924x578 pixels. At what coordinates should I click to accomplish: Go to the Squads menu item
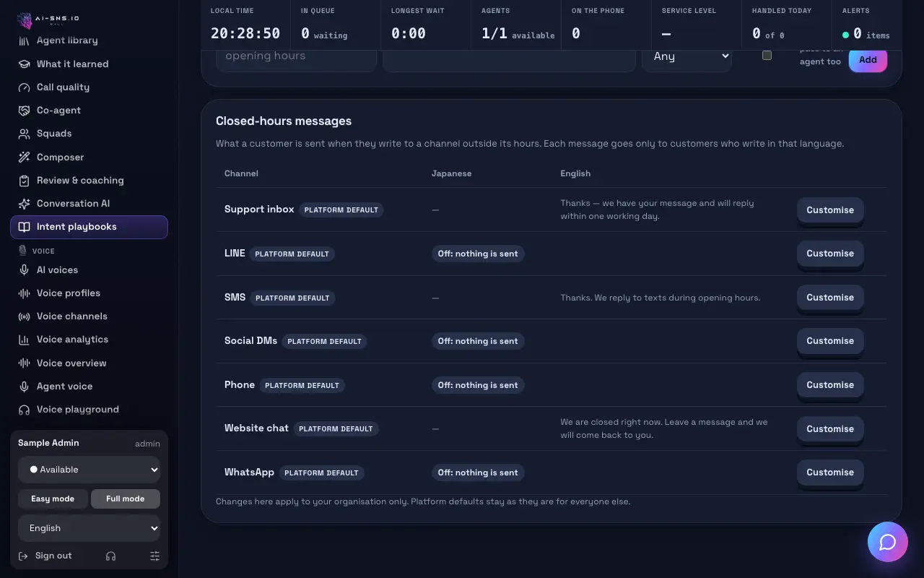click(x=90, y=133)
